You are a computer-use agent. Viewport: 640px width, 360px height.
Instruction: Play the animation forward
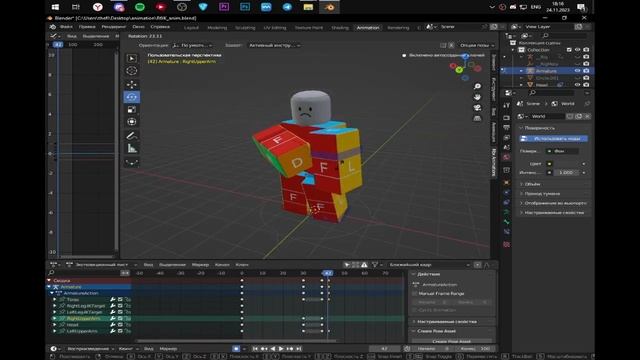pyautogui.click(x=281, y=349)
